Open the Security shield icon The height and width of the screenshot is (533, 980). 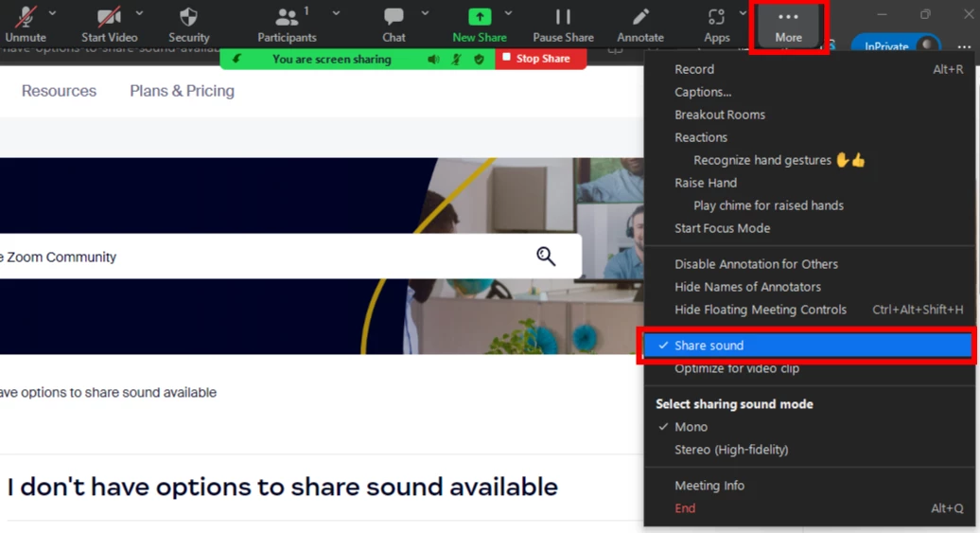tap(188, 16)
